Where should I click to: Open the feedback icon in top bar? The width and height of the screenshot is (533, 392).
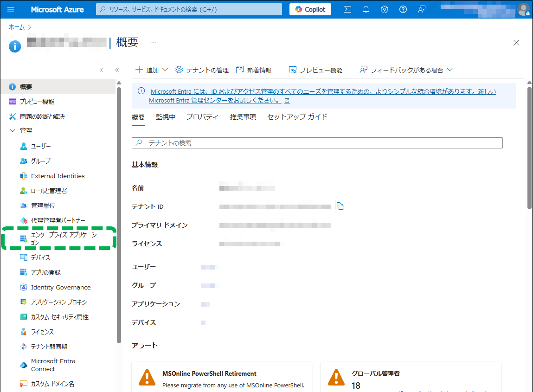pos(422,9)
